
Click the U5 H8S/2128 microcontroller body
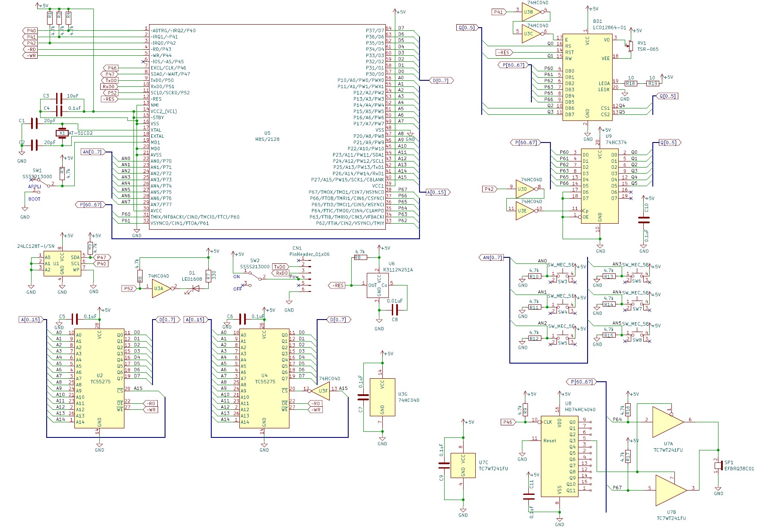tap(267, 127)
